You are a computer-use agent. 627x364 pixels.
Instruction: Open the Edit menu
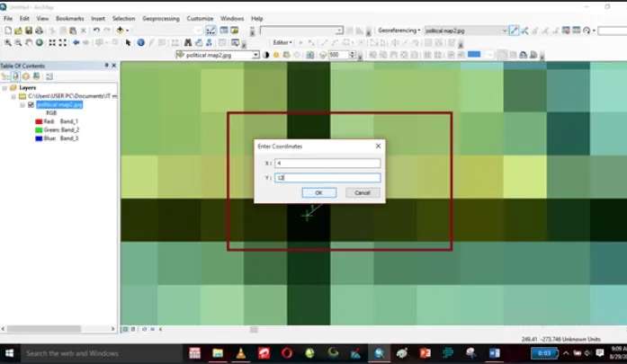pos(24,18)
